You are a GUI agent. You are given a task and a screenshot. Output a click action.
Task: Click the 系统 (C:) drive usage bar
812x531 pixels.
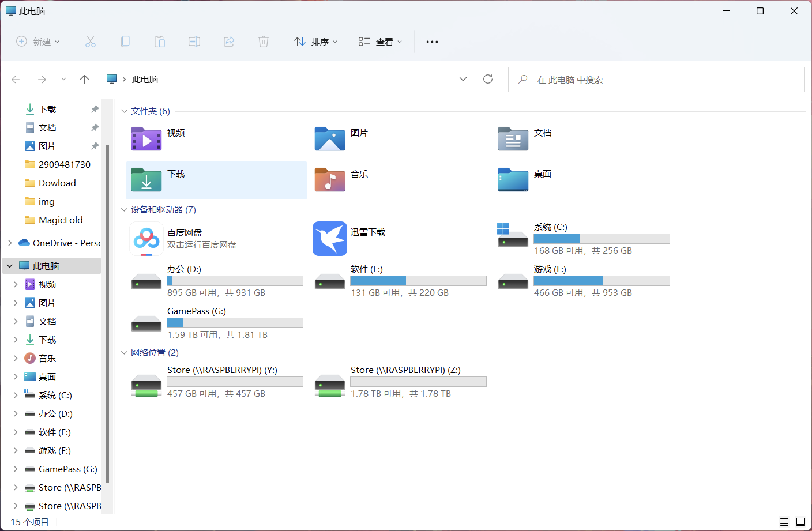(x=602, y=239)
